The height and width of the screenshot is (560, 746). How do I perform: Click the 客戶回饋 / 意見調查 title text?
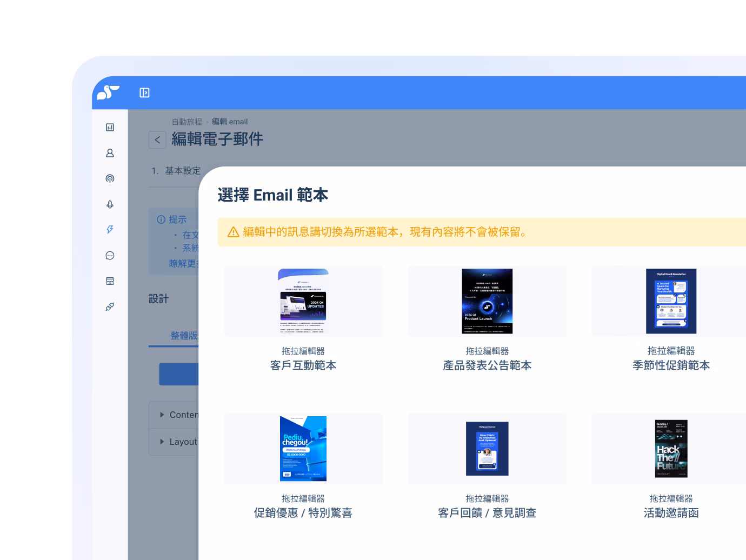point(487,513)
